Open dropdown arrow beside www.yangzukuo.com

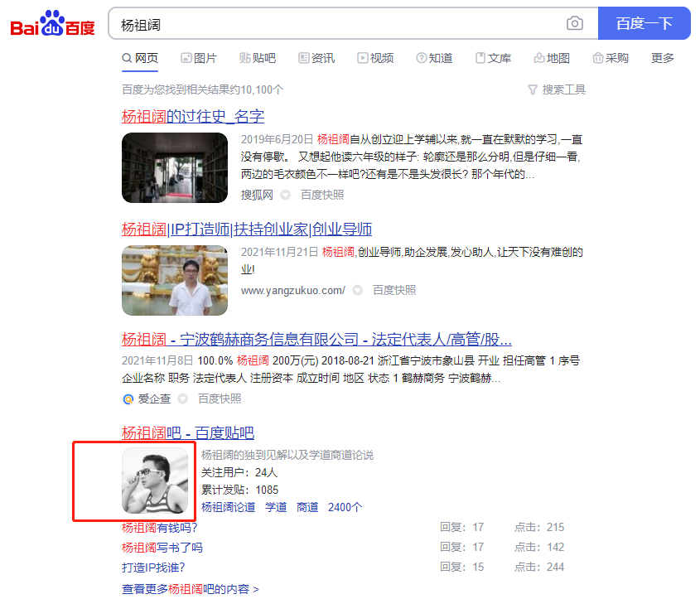click(x=357, y=291)
